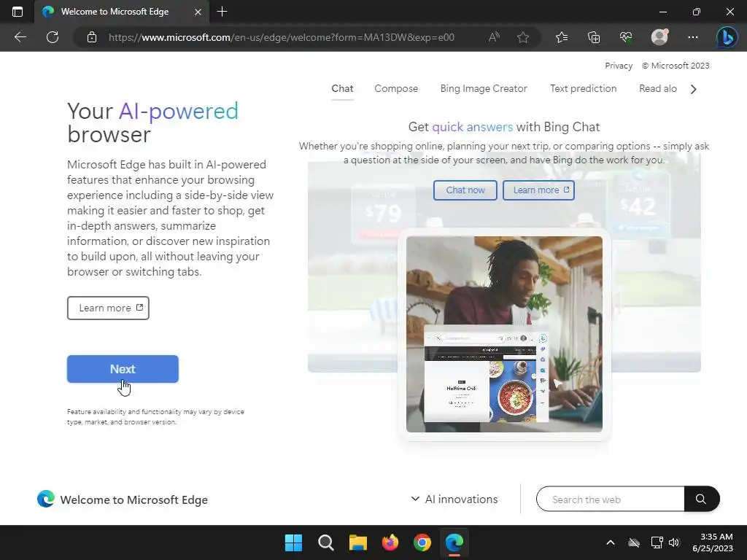View site information lock icon

coord(92,37)
